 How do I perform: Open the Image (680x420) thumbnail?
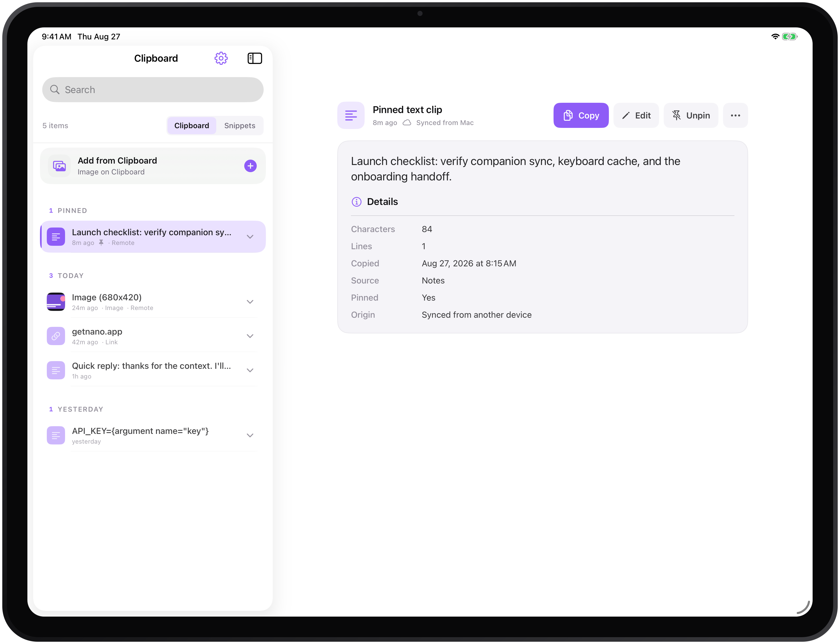(x=56, y=302)
